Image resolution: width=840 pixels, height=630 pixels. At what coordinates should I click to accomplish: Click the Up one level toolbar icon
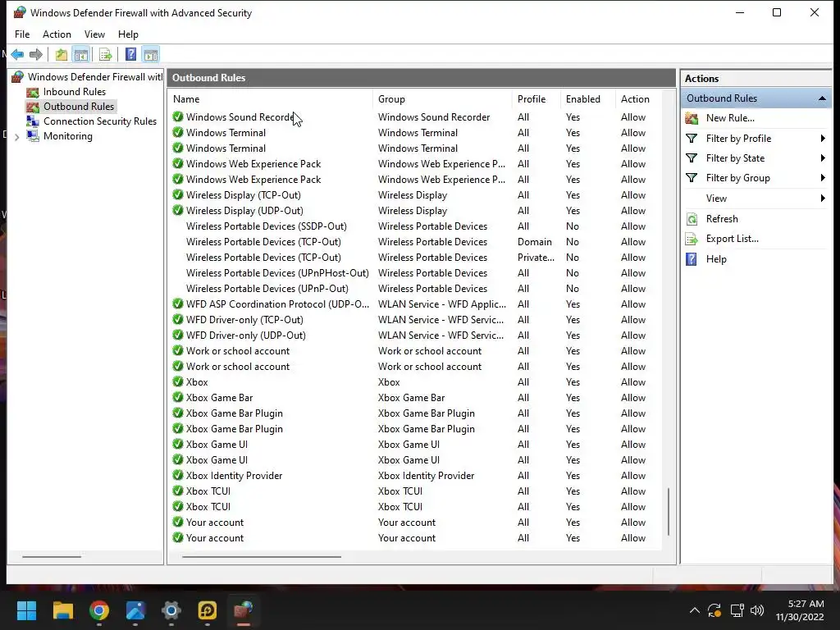click(x=61, y=54)
